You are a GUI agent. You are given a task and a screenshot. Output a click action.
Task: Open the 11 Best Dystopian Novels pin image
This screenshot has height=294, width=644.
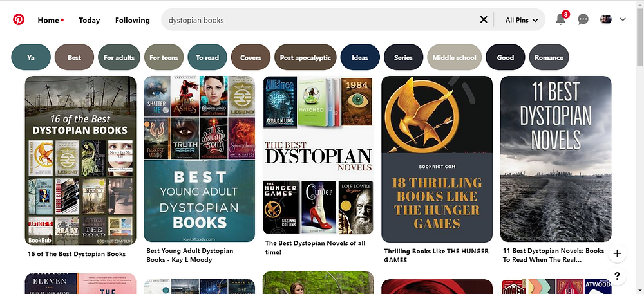pos(556,159)
